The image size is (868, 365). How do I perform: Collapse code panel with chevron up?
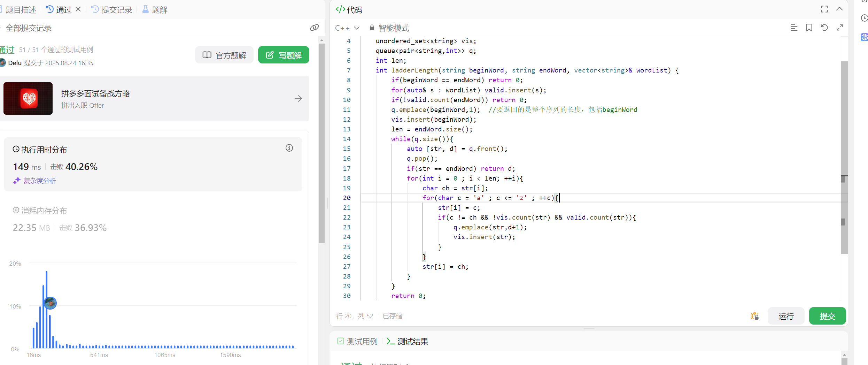839,9
